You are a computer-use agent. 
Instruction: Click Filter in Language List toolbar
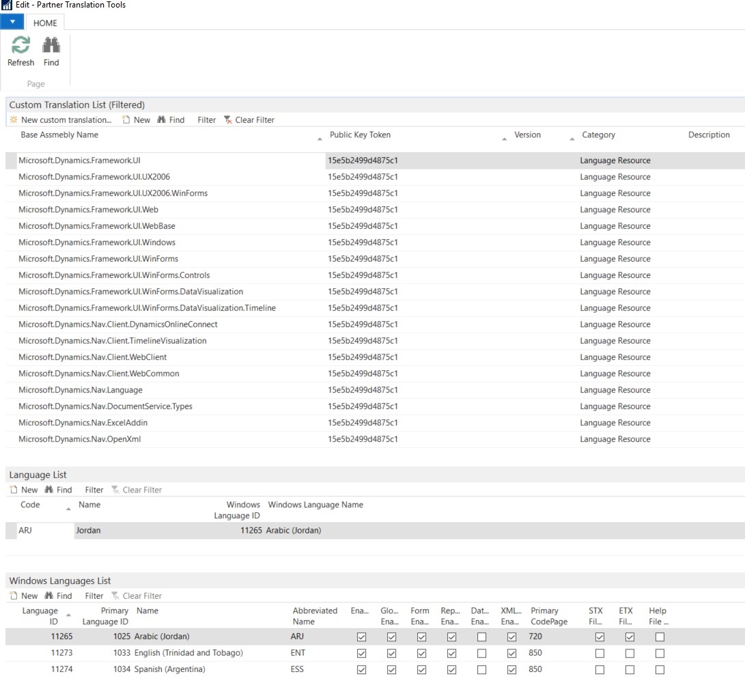[x=94, y=490]
